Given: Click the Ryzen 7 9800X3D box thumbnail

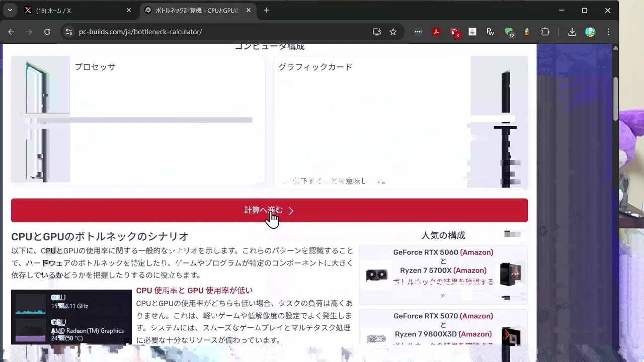Looking at the screenshot, I should [x=510, y=336].
